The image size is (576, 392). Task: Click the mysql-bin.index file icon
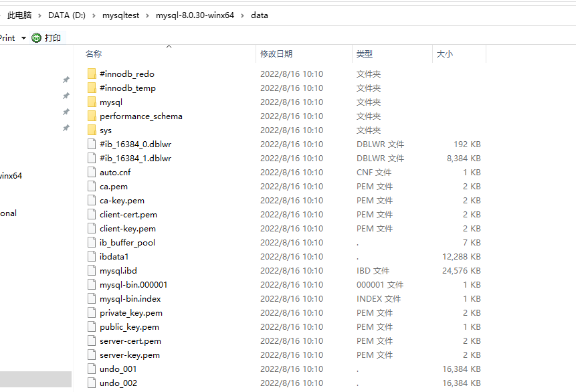tap(92, 299)
